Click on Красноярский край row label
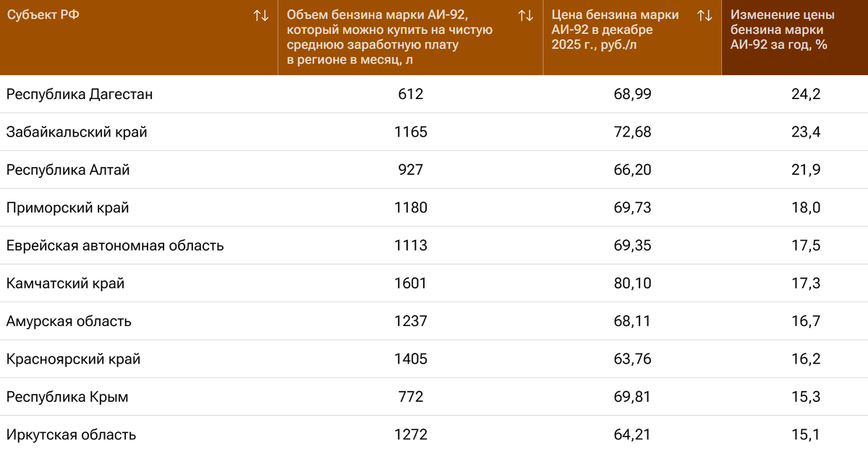Screen dimensions: 868x451 point(73,359)
